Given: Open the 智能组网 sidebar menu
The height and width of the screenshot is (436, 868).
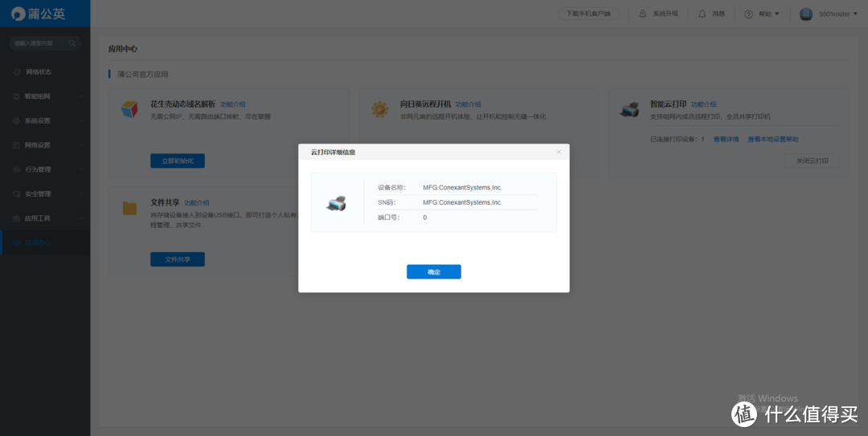Looking at the screenshot, I should click(x=45, y=96).
